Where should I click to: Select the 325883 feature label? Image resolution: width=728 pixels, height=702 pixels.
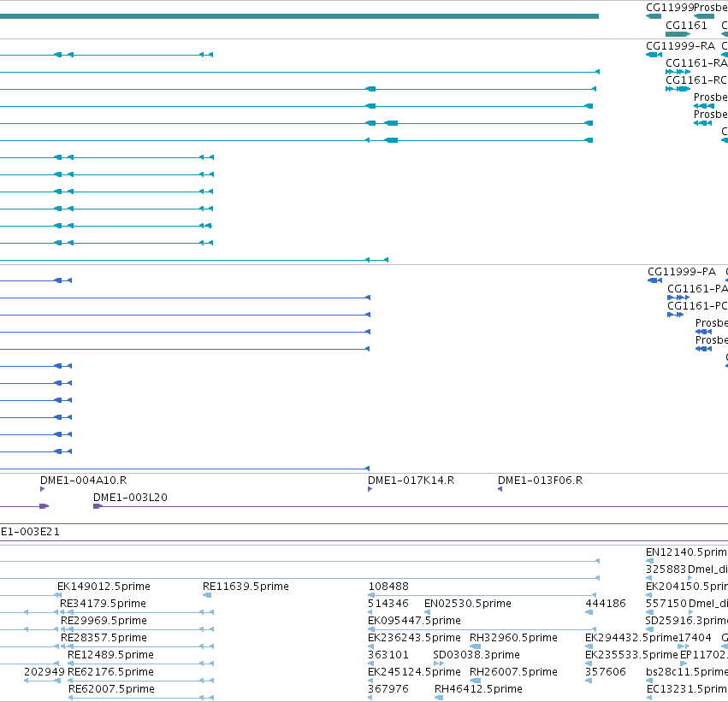[666, 569]
